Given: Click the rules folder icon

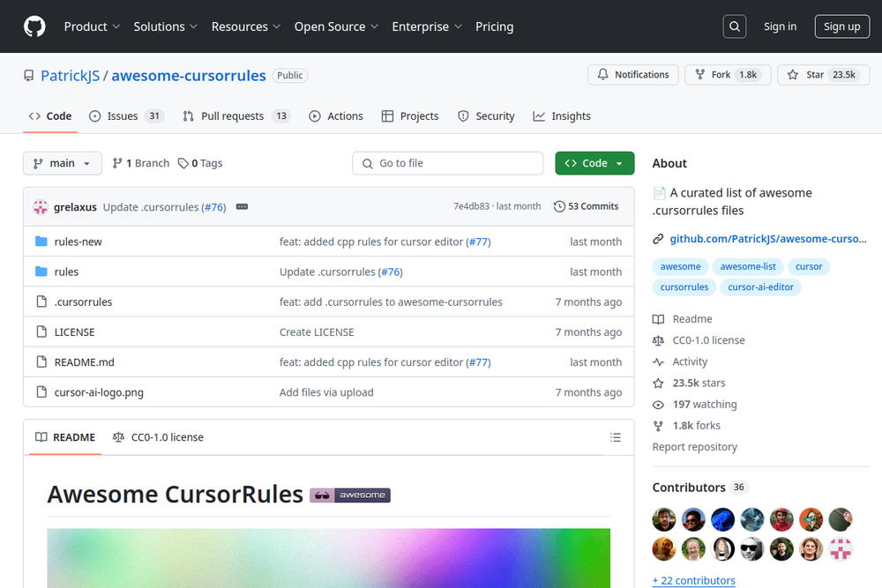Looking at the screenshot, I should point(41,272).
